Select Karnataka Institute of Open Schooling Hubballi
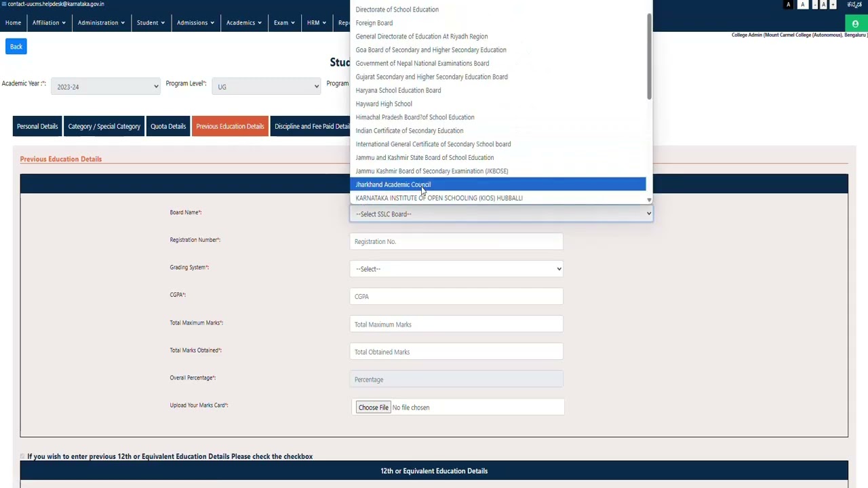Viewport: 868px width, 488px height. coord(498,198)
